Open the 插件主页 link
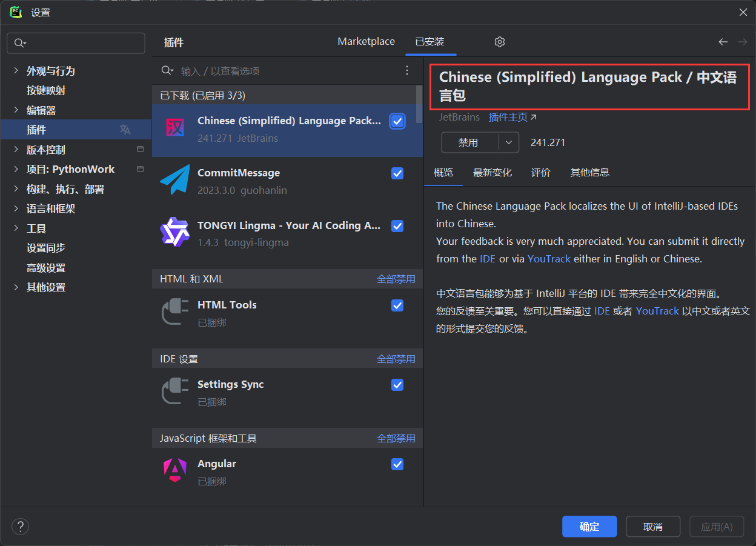This screenshot has width=756, height=546. 512,118
